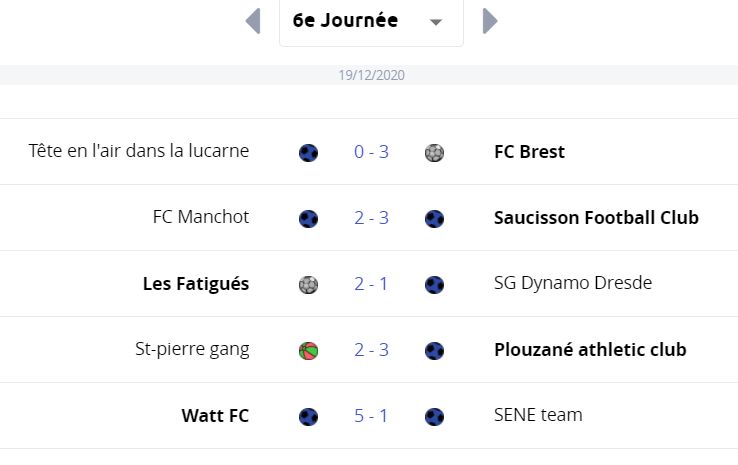Viewport: 738px width, 465px height.
Task: Click the SENE team ball icon
Action: pos(434,416)
